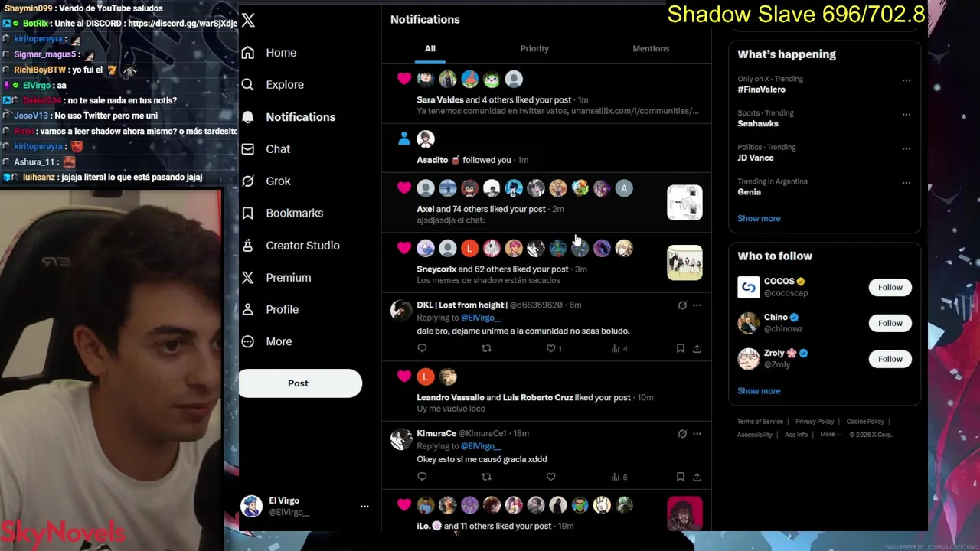Open Grok explain icon on DKL's post

[x=682, y=305]
